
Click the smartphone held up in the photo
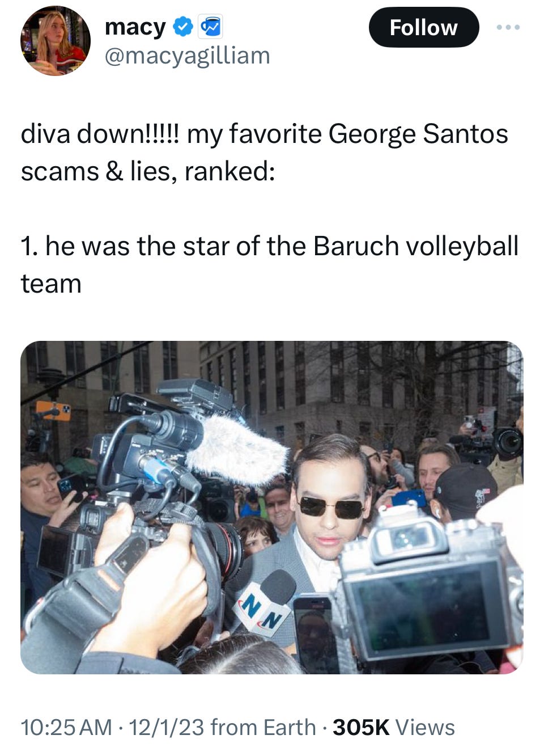point(315,632)
